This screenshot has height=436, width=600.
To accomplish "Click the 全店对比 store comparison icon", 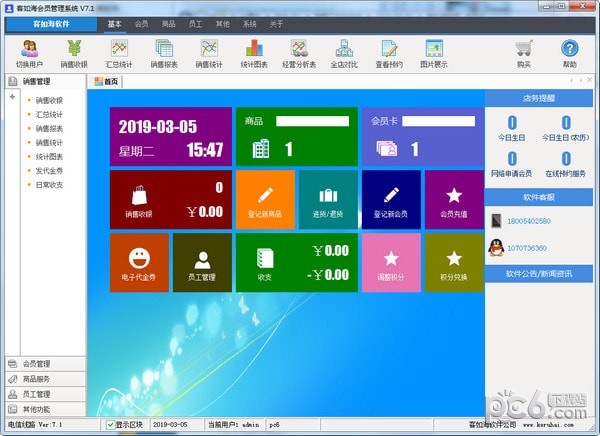I will [x=343, y=52].
